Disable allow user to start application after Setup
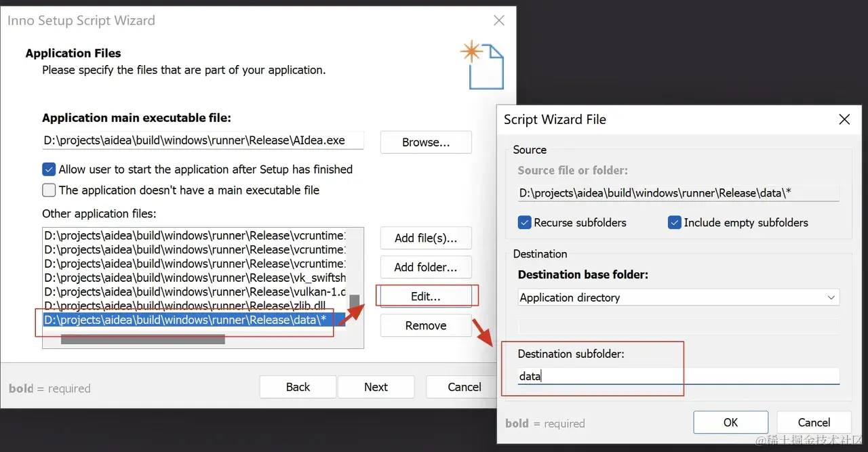 [x=49, y=169]
